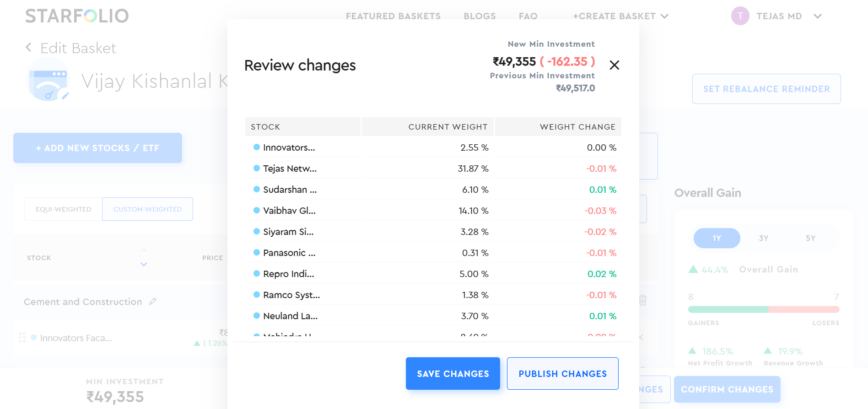Click Net Profit Growth 186.5% value
This screenshot has height=409, width=868.
[717, 351]
